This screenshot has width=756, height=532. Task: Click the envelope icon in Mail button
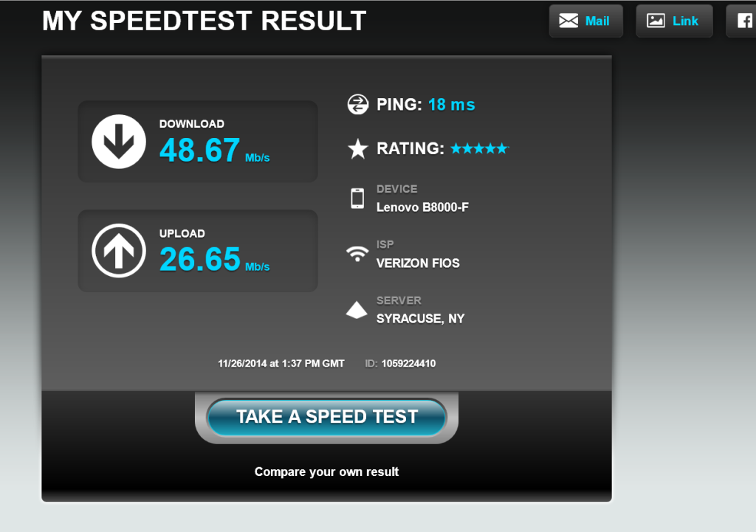pos(568,21)
